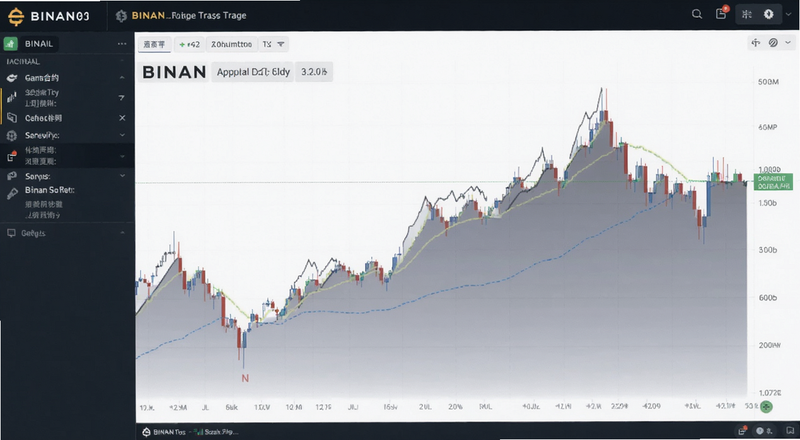Click the icon beside the Sarpis item
The image size is (800, 440).
click(12, 177)
